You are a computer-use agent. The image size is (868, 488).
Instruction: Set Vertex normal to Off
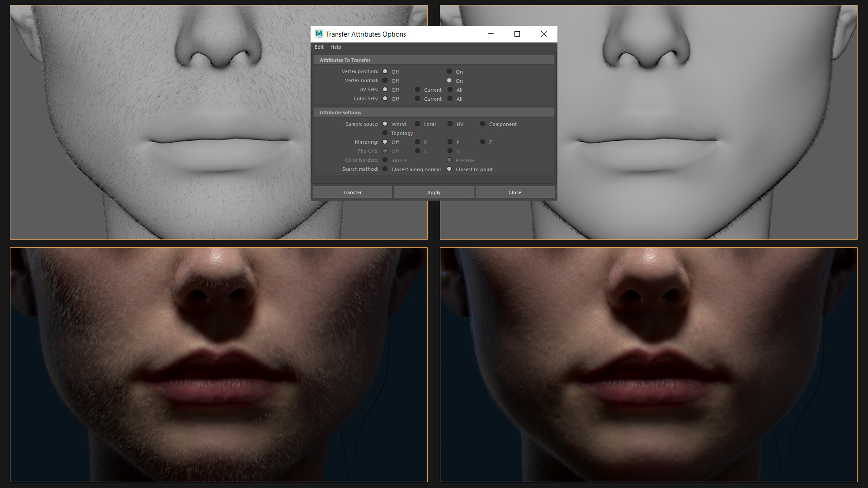point(385,80)
